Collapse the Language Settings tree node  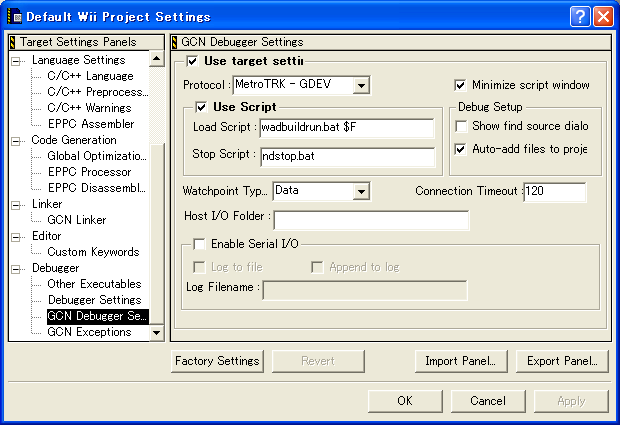[x=16, y=60]
